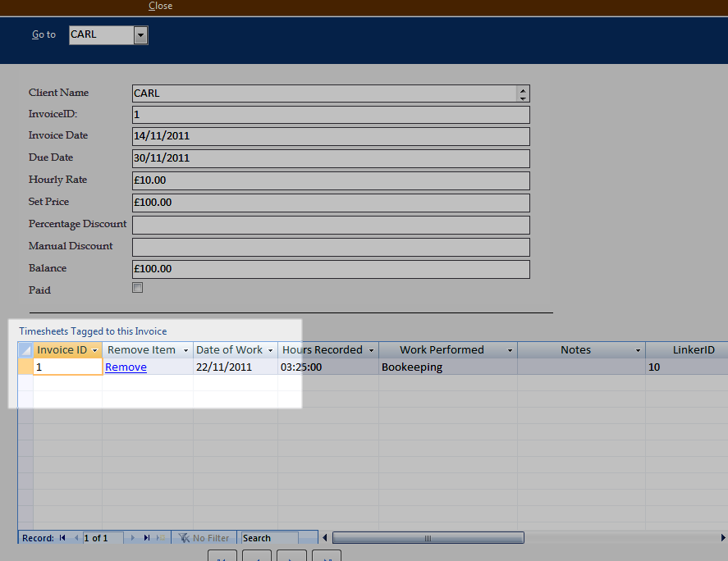Click the Due Date field

point(331,158)
